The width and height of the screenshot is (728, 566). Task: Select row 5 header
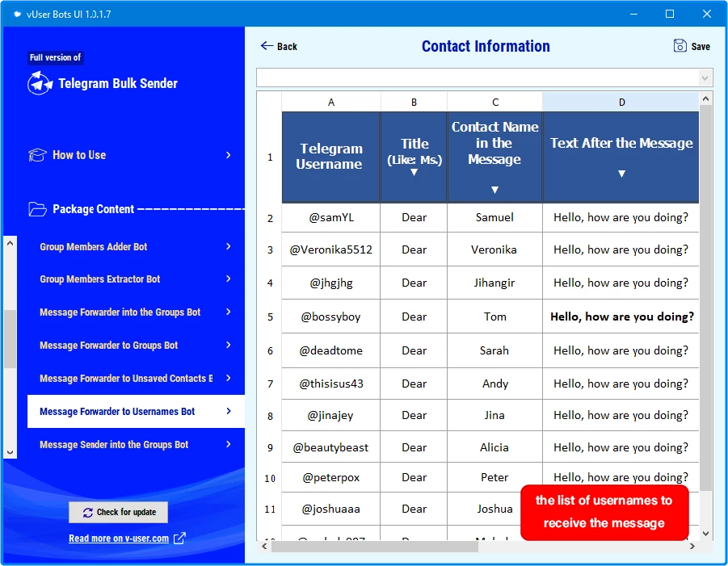[270, 317]
